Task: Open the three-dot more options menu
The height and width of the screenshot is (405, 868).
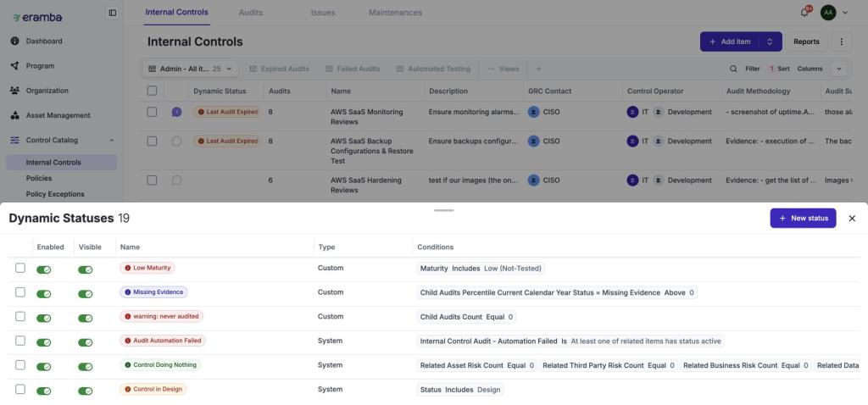Action: pyautogui.click(x=842, y=42)
